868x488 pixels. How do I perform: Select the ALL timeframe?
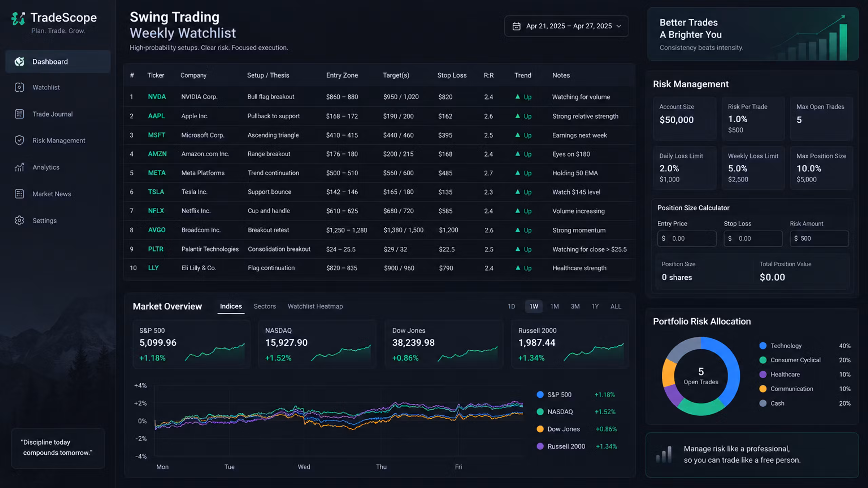[616, 306]
